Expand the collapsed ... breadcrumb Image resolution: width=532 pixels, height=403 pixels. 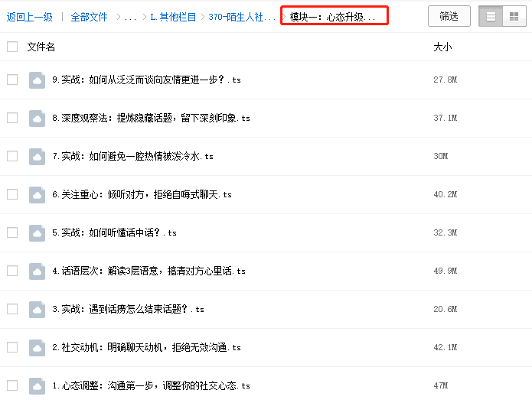pos(130,18)
